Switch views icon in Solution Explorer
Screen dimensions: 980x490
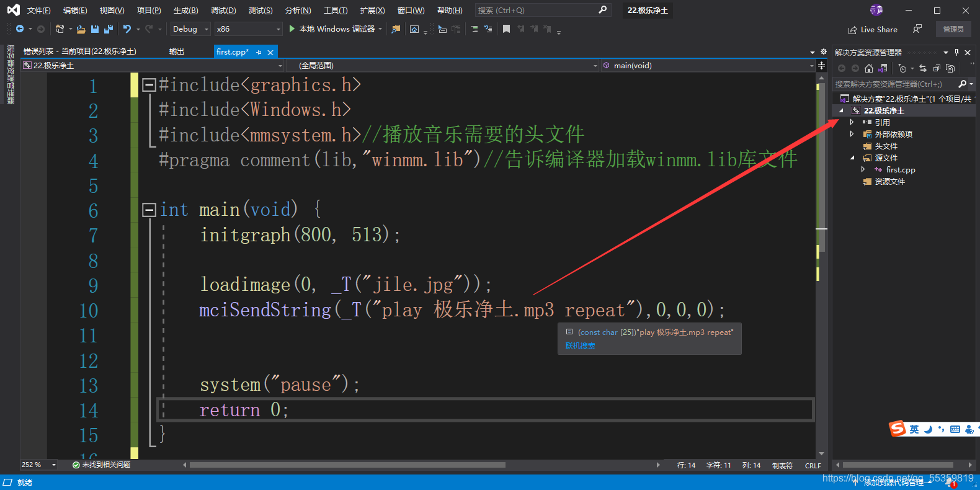(x=883, y=68)
